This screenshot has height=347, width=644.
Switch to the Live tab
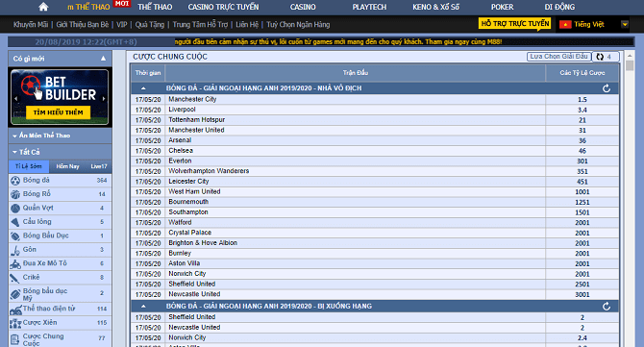[99, 166]
